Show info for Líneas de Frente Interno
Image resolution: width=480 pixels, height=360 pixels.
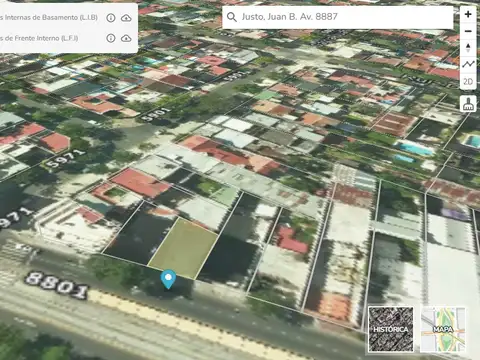coord(111,38)
